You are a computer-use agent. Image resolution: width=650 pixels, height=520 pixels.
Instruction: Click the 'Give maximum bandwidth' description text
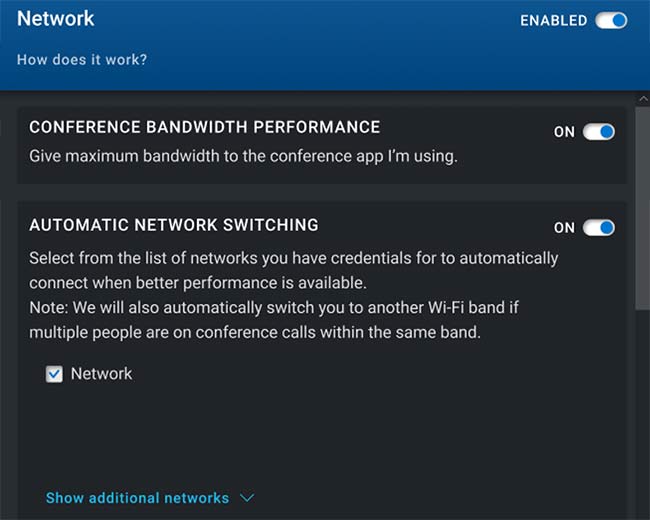pyautogui.click(x=243, y=156)
